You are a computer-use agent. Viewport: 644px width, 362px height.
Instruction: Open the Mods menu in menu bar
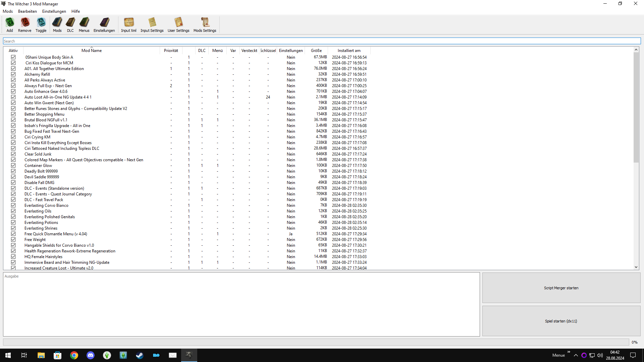tap(8, 11)
